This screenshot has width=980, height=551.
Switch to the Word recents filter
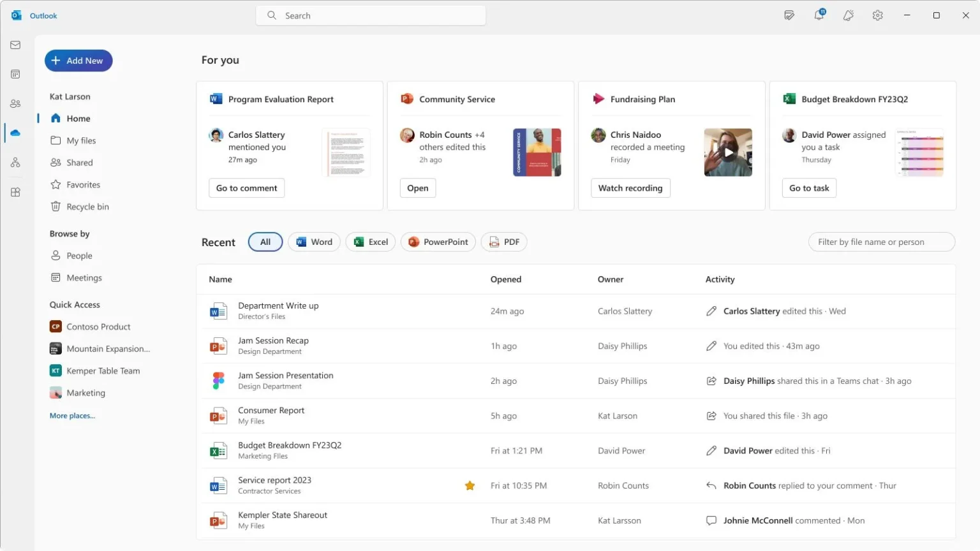click(314, 242)
